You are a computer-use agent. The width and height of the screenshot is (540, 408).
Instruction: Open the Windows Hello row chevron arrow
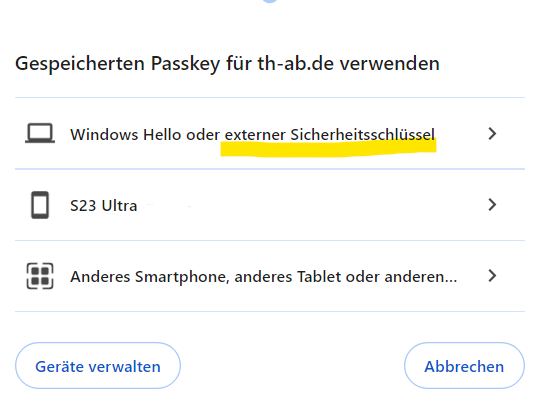(x=492, y=134)
